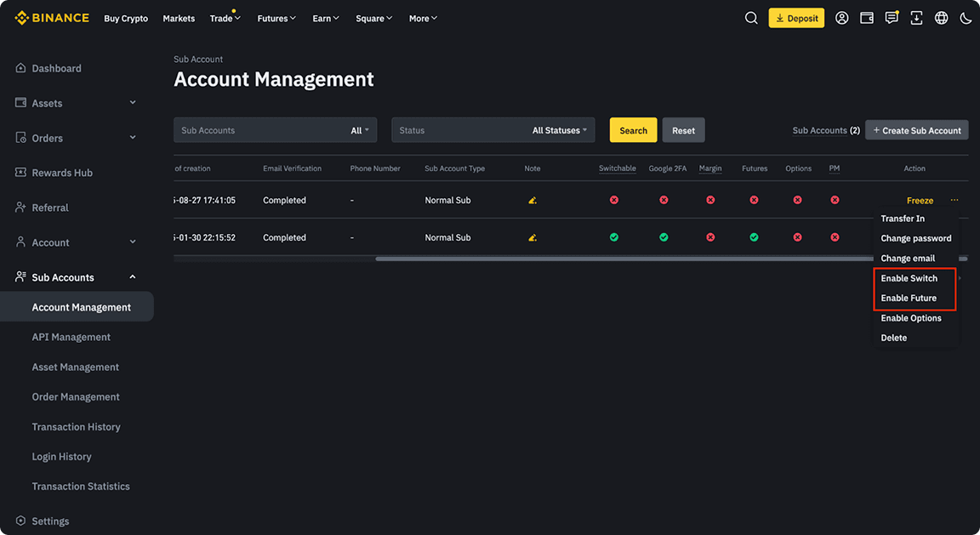Toggle Google 2FA on the first sub account
The width and height of the screenshot is (980, 535).
click(x=664, y=200)
